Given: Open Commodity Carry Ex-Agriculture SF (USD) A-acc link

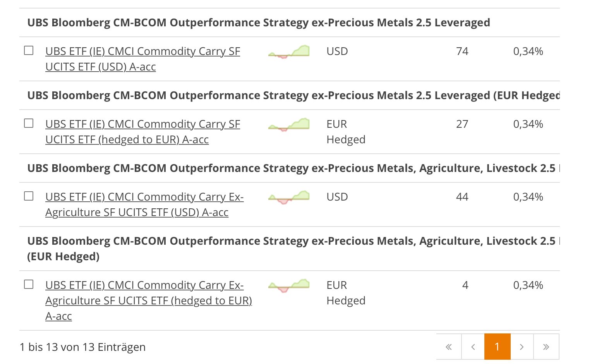Looking at the screenshot, I should point(144,204).
